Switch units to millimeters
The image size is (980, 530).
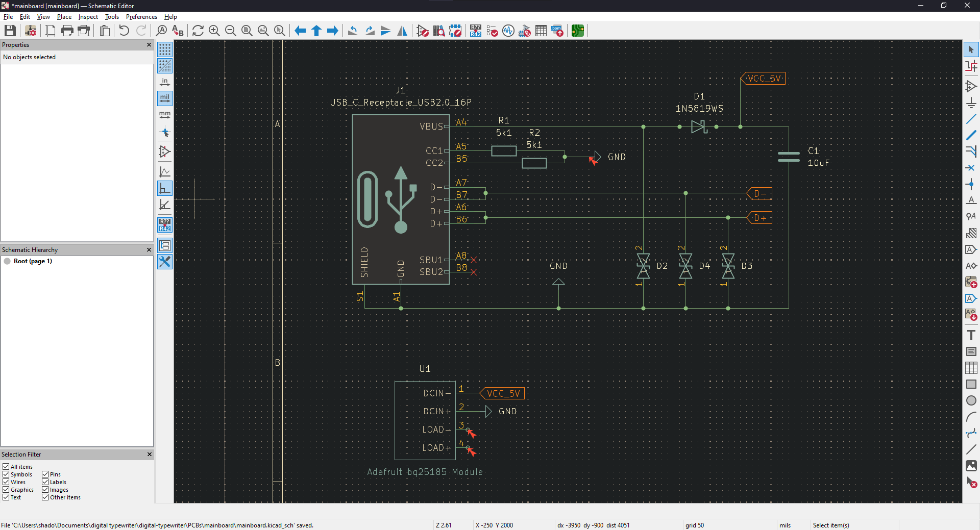(x=165, y=115)
